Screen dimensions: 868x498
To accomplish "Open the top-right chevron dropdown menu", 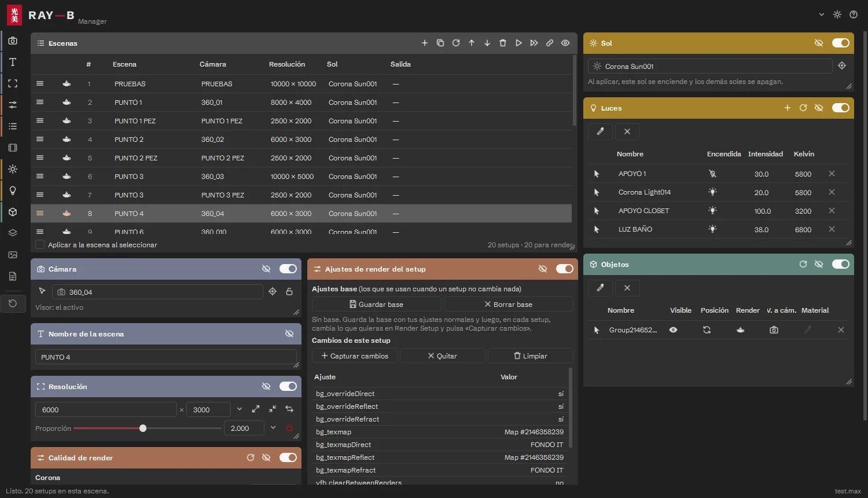I will pos(822,14).
